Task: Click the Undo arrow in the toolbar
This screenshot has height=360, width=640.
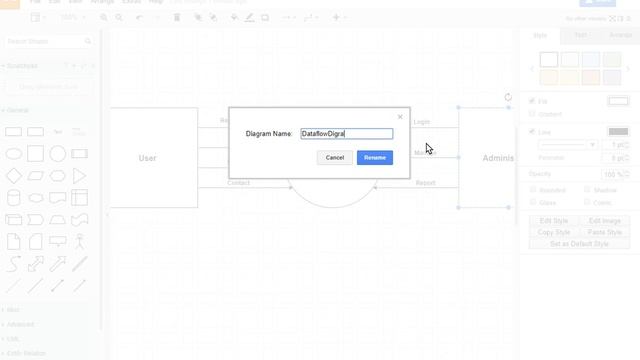Action: click(139, 18)
